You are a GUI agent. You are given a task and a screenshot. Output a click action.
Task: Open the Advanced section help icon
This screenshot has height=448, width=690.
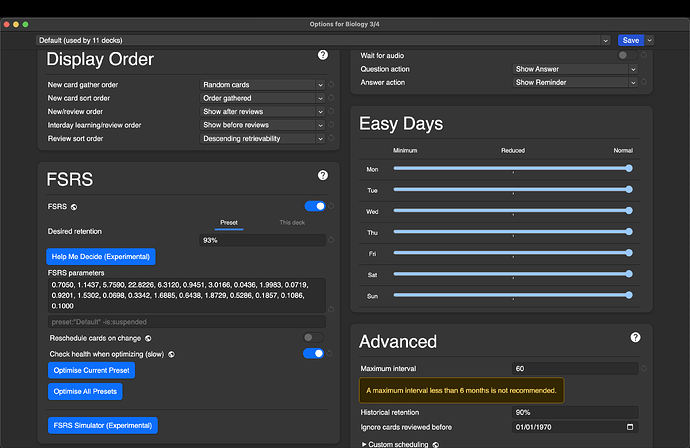[x=634, y=338]
